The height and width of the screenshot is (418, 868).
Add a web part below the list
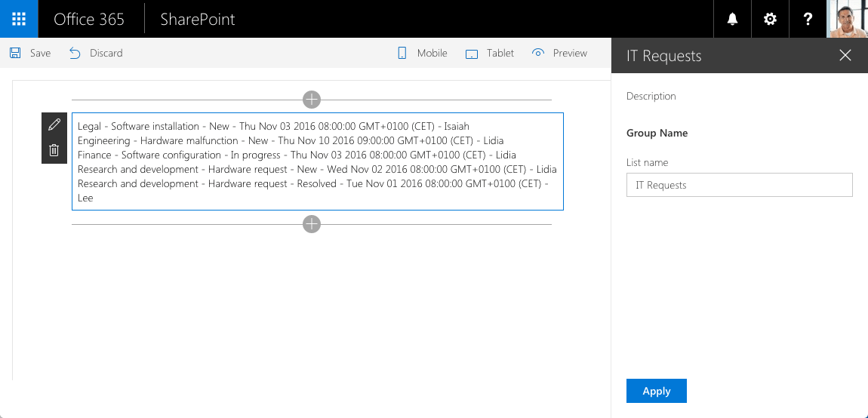pyautogui.click(x=312, y=224)
